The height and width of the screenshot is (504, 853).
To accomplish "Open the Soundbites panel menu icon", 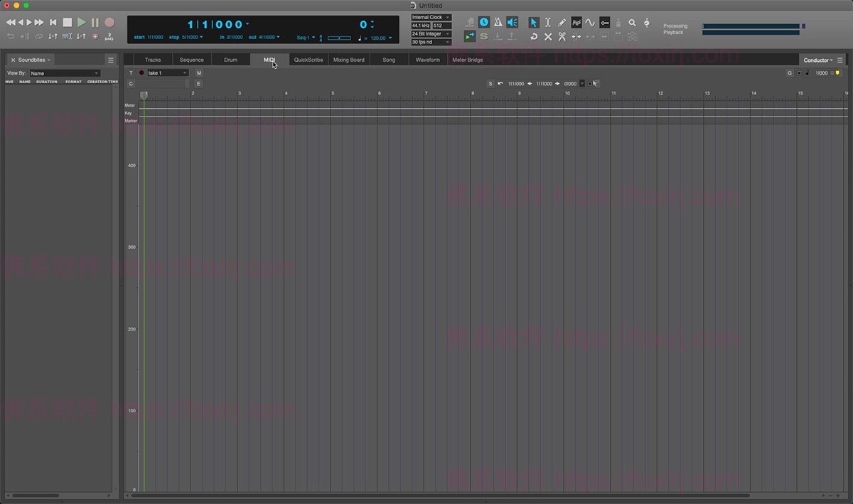I will pyautogui.click(x=111, y=60).
